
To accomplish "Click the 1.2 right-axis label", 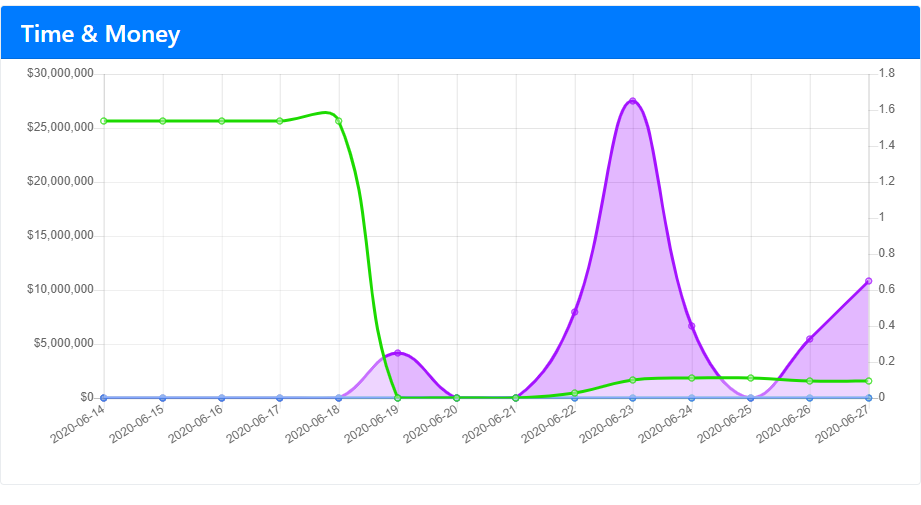I will [x=887, y=181].
